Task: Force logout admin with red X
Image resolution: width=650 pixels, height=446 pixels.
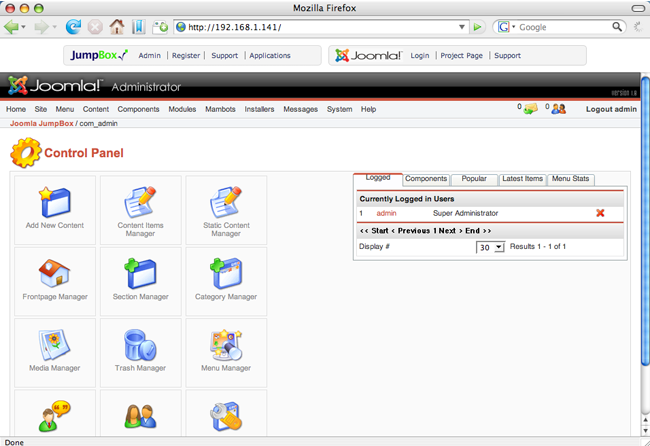Action: point(600,213)
